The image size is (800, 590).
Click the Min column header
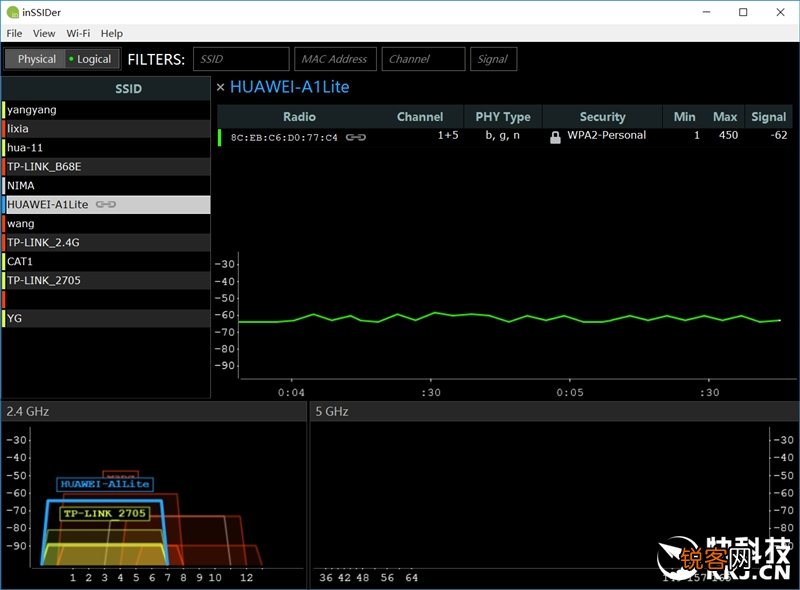684,117
